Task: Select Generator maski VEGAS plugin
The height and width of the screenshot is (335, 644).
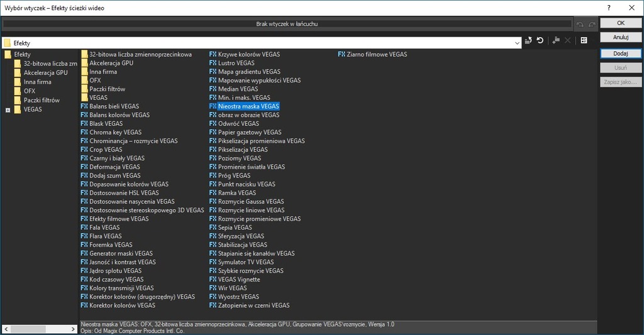Action: 121,253
